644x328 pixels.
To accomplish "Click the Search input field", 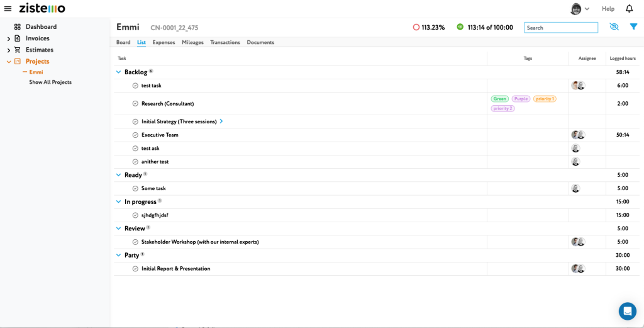I will (x=561, y=28).
